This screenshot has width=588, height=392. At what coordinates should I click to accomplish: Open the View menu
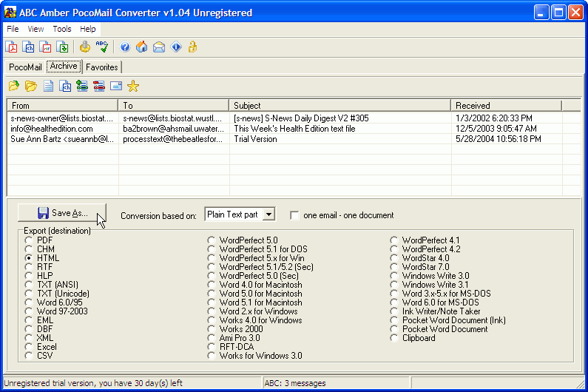pyautogui.click(x=36, y=29)
